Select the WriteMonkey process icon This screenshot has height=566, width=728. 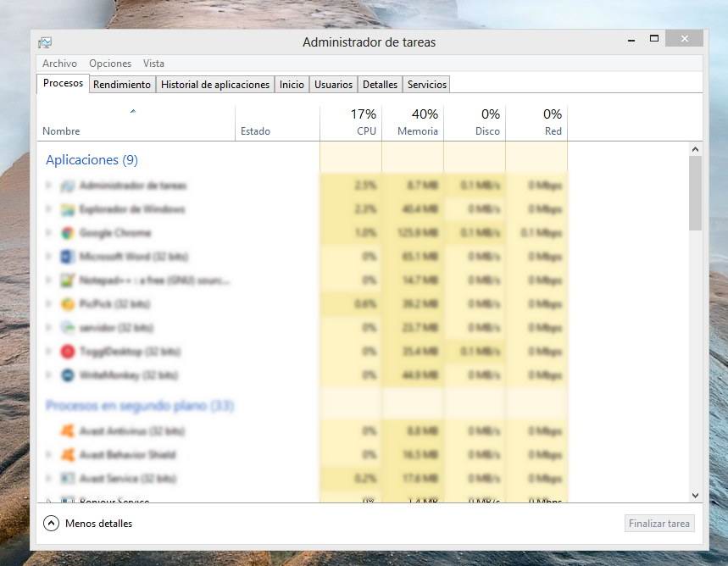(x=67, y=375)
